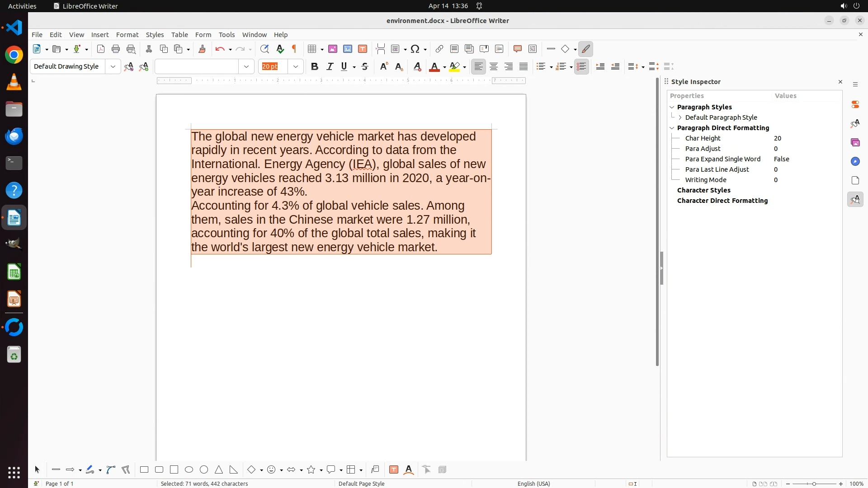Click the Export as PDF icon
This screenshot has height=488, width=868.
(101, 49)
